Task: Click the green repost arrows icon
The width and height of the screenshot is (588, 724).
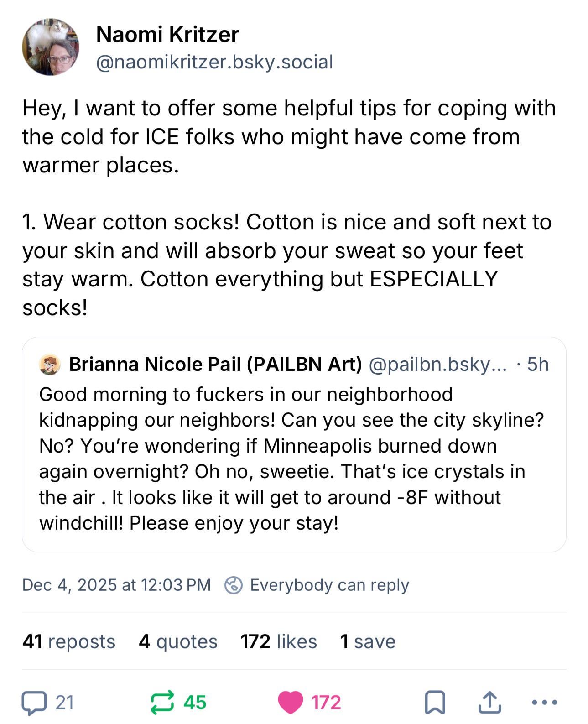Action: coord(162,703)
